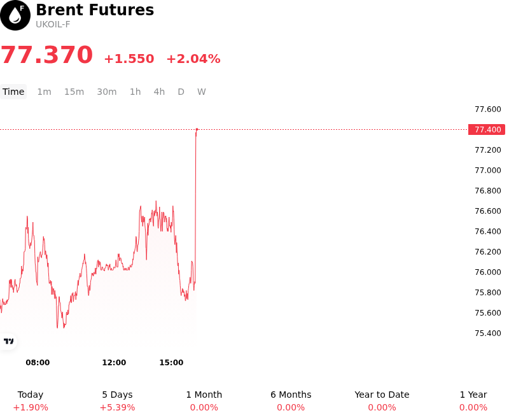Switch to the weekly W chart
Screen dimensions: 509x420
[202, 92]
